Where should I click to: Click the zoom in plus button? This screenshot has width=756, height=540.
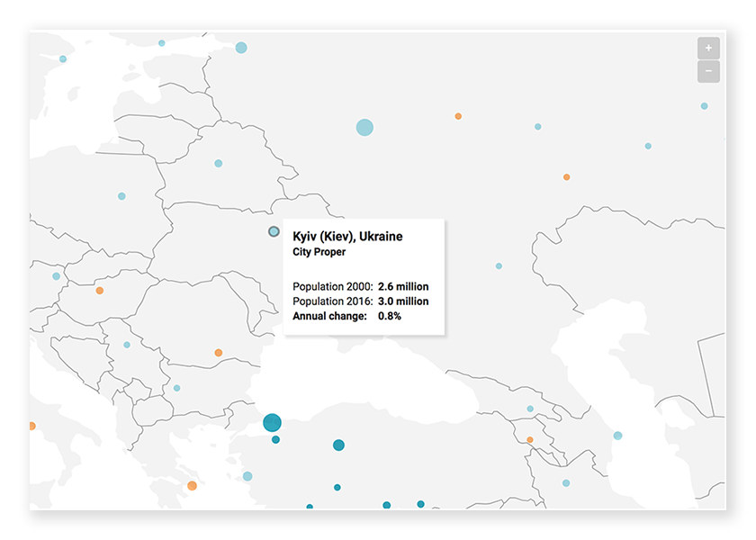click(708, 48)
